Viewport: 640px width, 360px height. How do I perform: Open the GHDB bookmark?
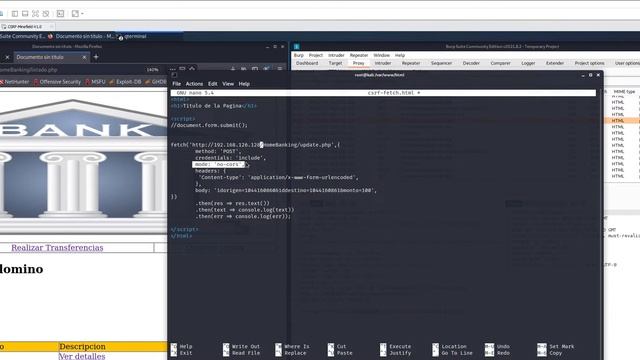pyautogui.click(x=156, y=82)
